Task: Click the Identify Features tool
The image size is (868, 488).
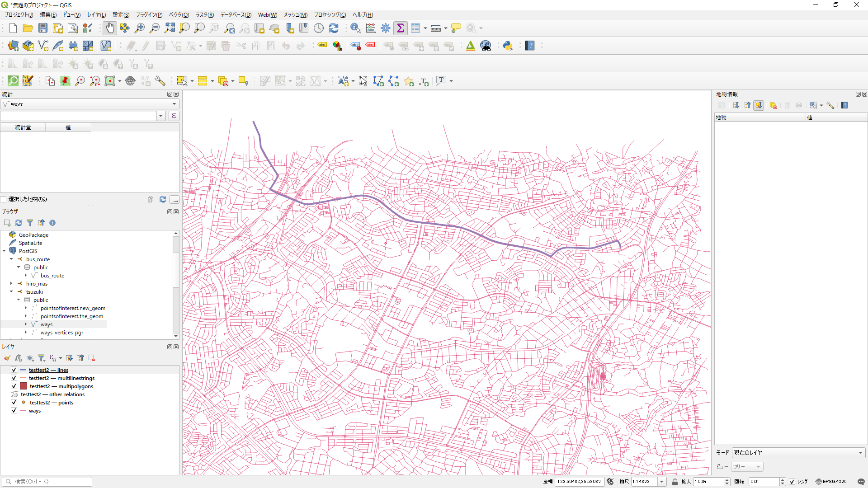Action: click(x=355, y=28)
